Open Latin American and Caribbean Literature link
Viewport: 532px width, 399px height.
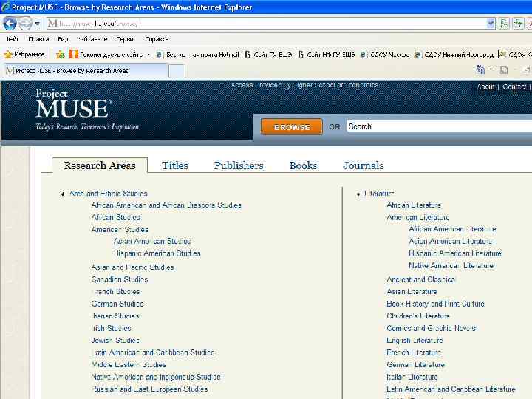(x=451, y=389)
